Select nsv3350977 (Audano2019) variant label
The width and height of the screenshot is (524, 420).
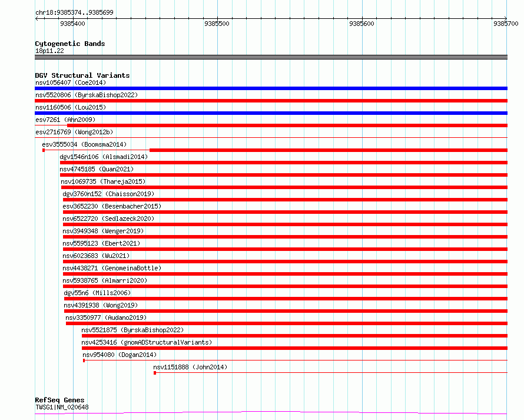click(x=106, y=318)
